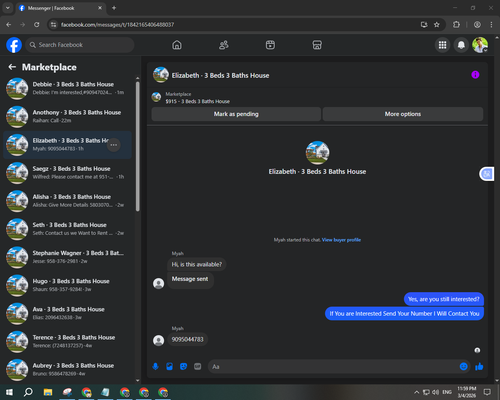
Task: Click the 'Hi, is this available?' message
Action: tap(197, 264)
